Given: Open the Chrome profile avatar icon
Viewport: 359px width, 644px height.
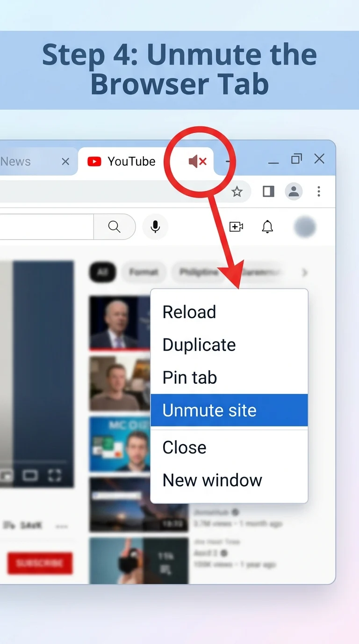Looking at the screenshot, I should coord(294,191).
